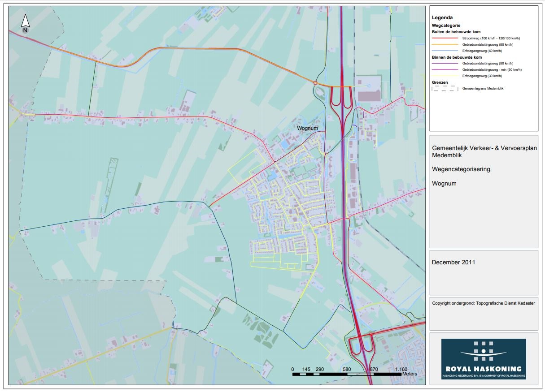Click the red Stroomweg line sample
Image resolution: width=545 pixels, height=392 pixels.
445,39
